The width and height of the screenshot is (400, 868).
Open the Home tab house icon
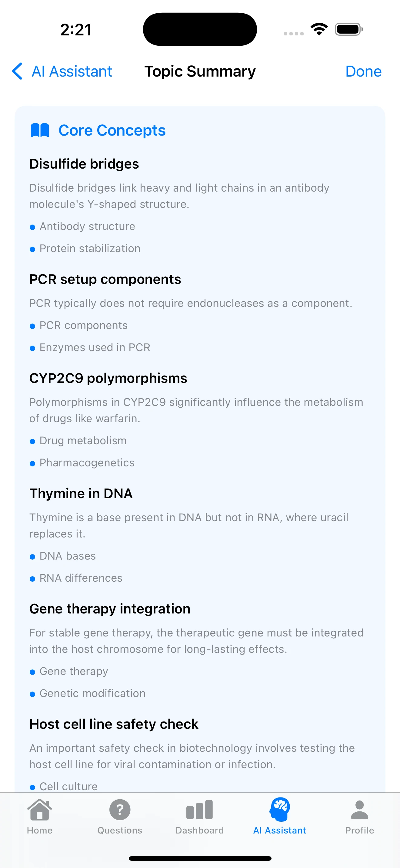click(40, 810)
